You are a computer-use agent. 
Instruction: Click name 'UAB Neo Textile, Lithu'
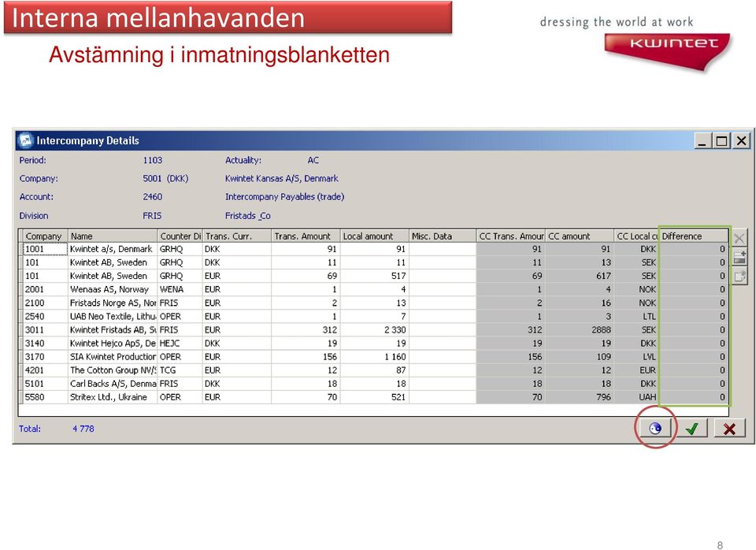(113, 317)
